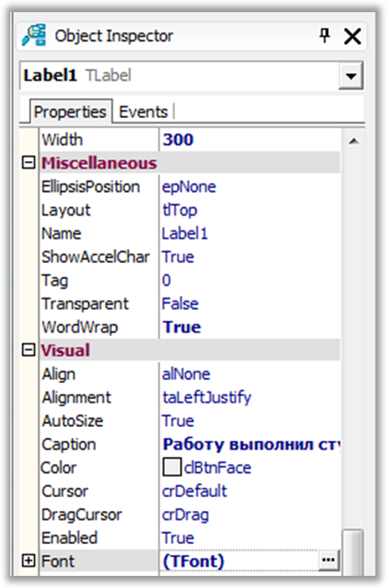The height and width of the screenshot is (588, 389).
Task: Click the clBtnFace color swatch
Action: tap(172, 467)
